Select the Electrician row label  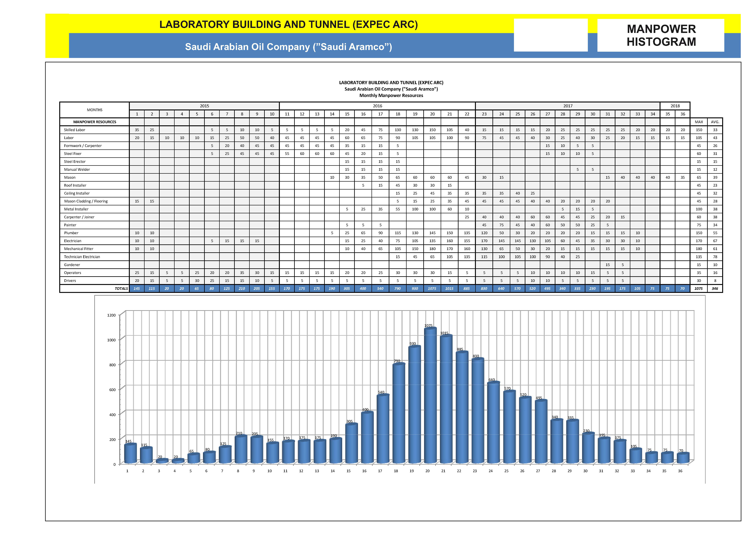(73, 241)
